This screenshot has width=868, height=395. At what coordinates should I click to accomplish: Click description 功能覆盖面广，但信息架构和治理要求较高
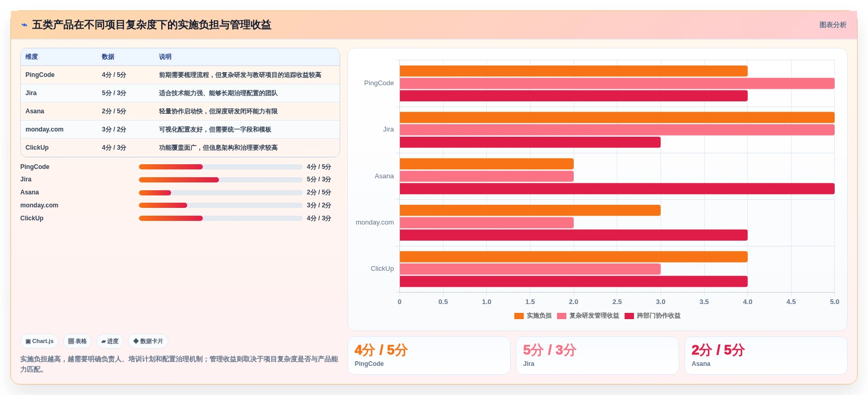218,148
